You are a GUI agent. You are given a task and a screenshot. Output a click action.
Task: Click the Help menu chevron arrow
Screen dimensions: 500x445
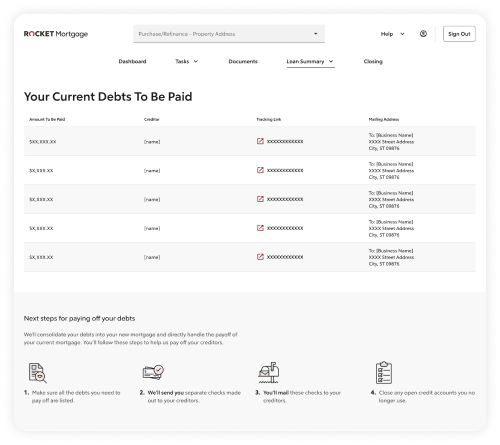pos(402,34)
